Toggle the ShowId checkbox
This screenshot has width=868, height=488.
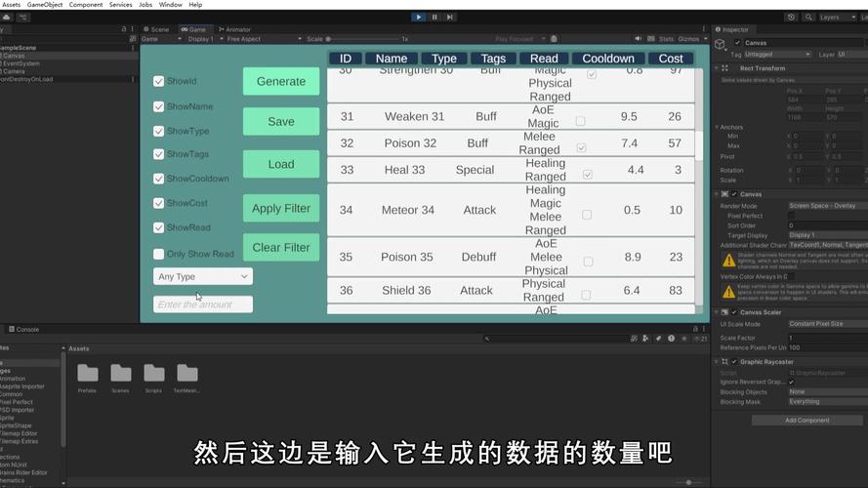(159, 81)
